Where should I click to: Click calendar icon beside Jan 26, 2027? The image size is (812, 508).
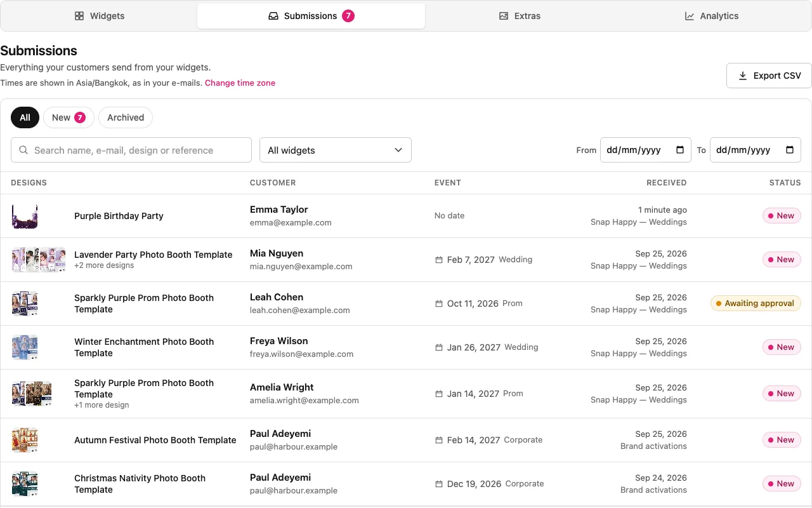pos(438,347)
